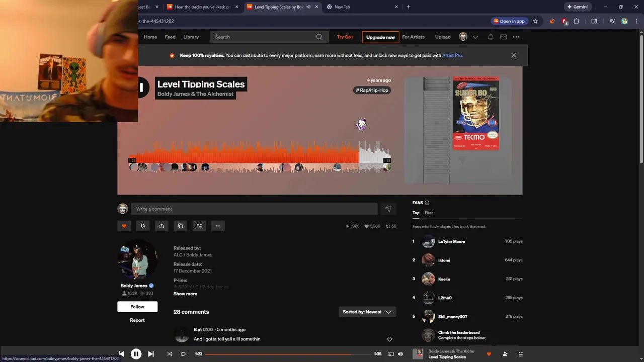Open the More actions ellipsis under comment box
Screen dimensions: 644x362
coord(218,226)
